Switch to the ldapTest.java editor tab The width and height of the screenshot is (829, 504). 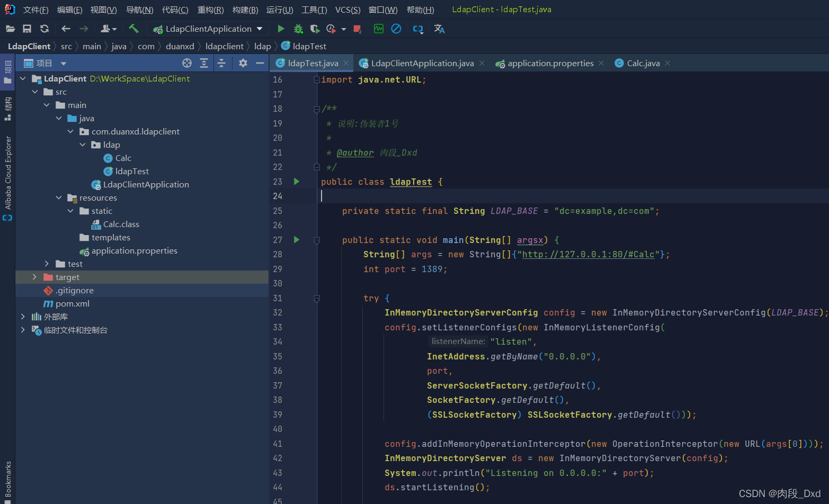(x=313, y=63)
